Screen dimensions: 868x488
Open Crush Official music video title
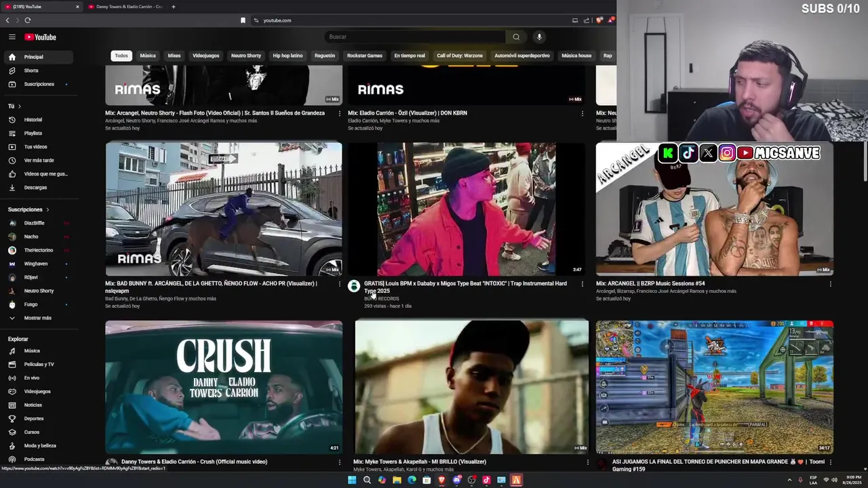(x=194, y=462)
